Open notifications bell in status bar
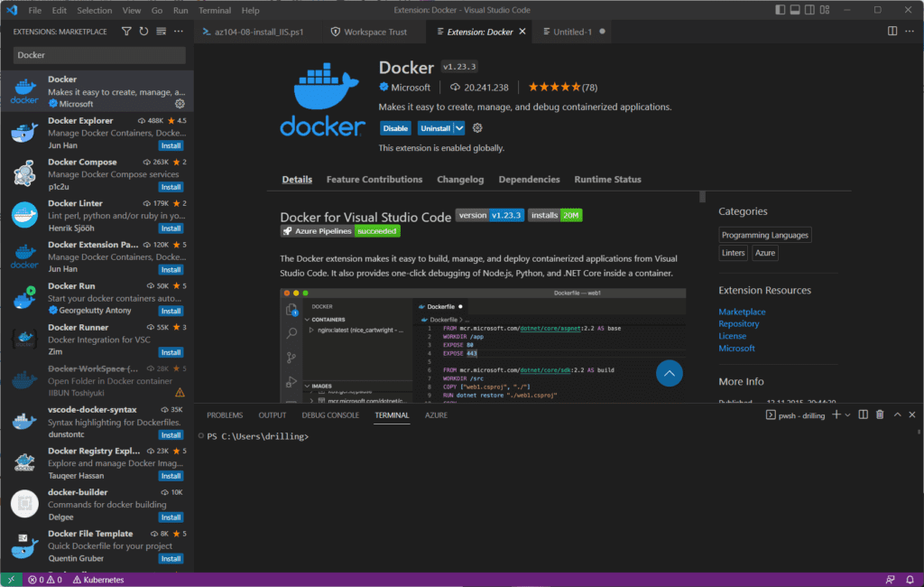This screenshot has width=924, height=587. pyautogui.click(x=910, y=580)
